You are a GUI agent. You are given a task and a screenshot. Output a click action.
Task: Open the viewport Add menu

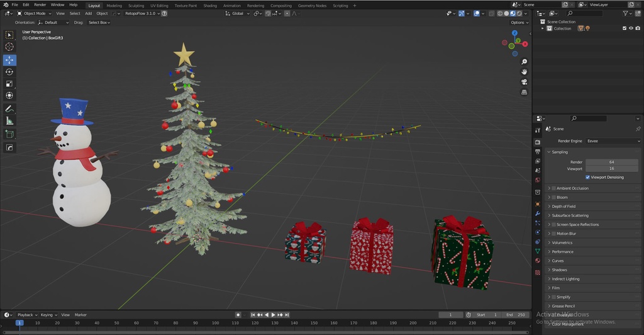tap(88, 14)
